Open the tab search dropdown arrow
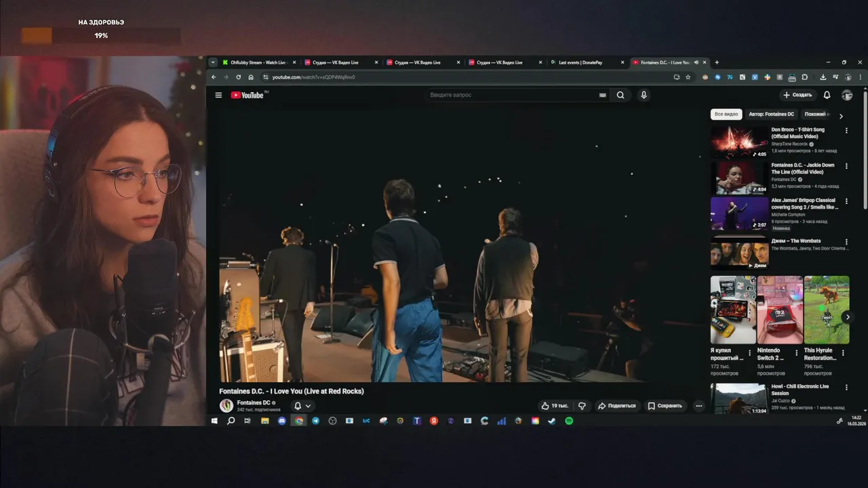The height and width of the screenshot is (488, 868). tap(213, 62)
